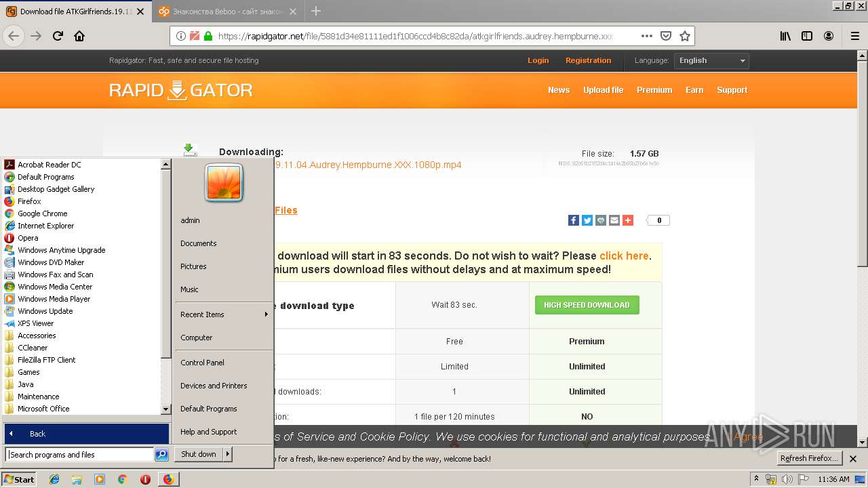Reload the page with the refresh icon
868x488 pixels.
[58, 36]
